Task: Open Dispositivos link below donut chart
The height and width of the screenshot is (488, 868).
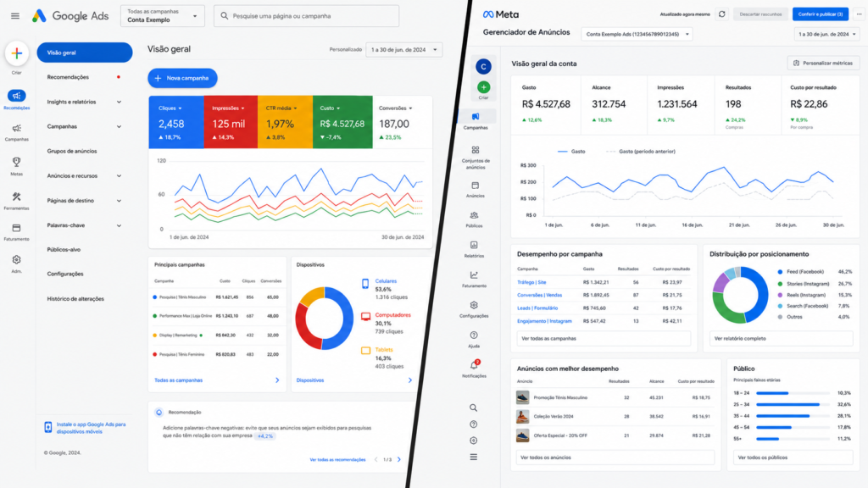Action: pyautogui.click(x=310, y=380)
